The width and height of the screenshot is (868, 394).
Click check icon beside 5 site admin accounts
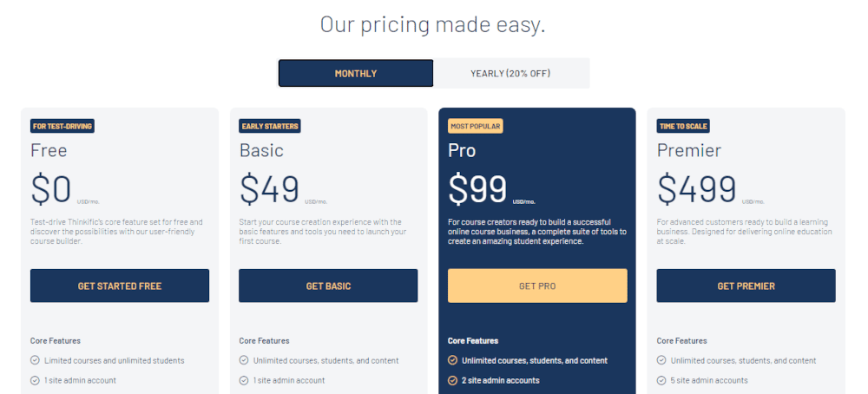tap(661, 380)
